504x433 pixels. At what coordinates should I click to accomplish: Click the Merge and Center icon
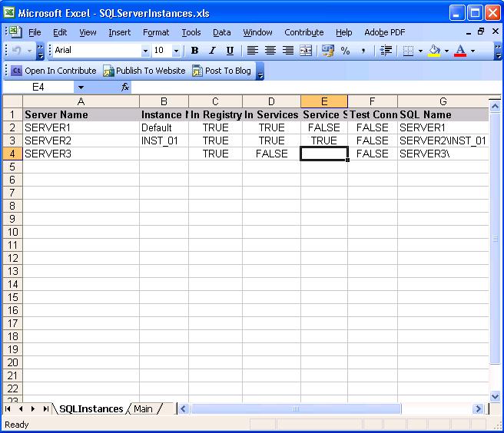click(306, 51)
